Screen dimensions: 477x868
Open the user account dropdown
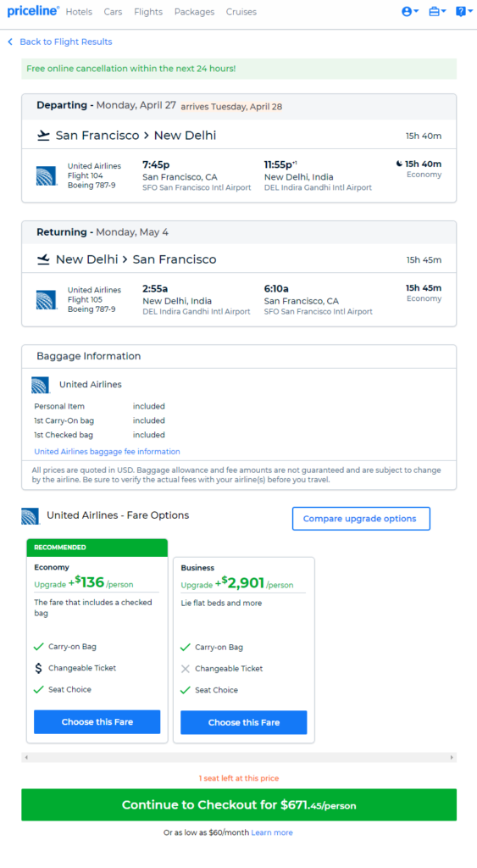click(x=410, y=12)
